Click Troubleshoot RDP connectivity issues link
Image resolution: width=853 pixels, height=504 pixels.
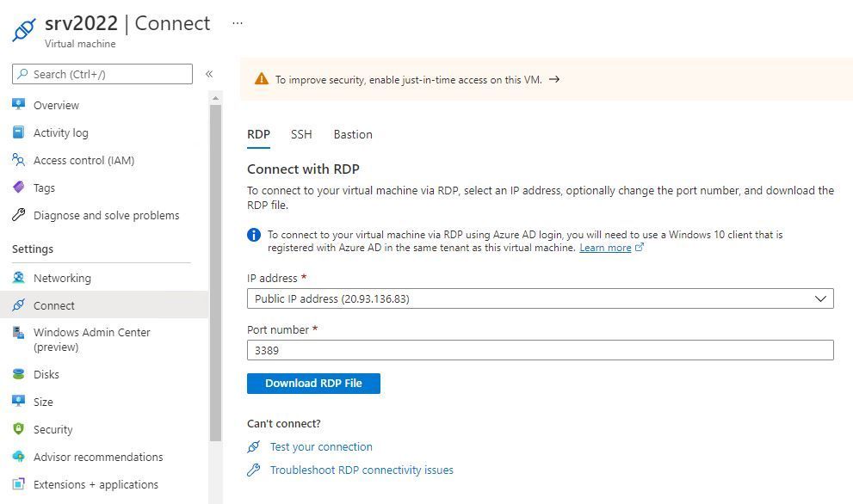[x=362, y=470]
